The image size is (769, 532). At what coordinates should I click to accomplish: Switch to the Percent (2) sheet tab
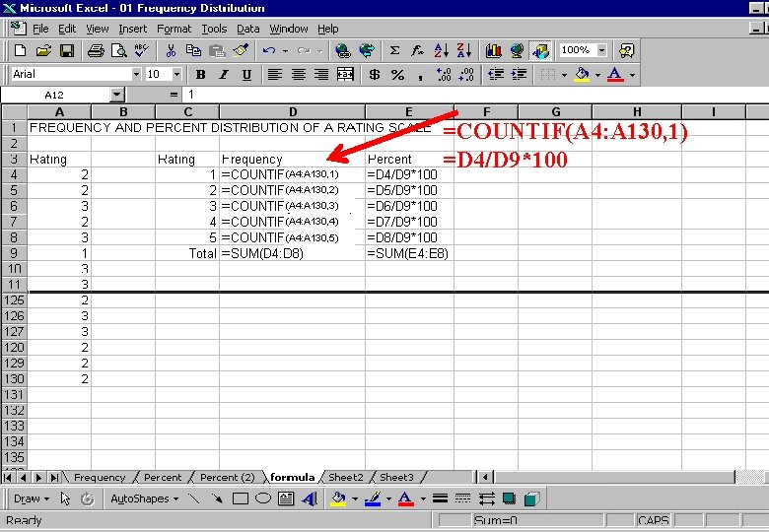tap(227, 477)
